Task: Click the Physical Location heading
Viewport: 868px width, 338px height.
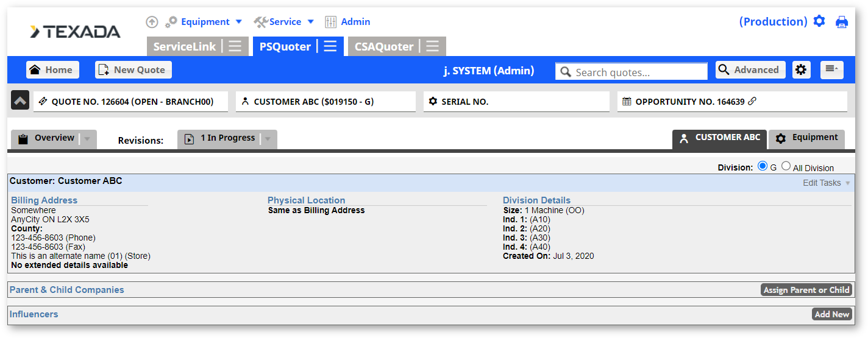Action: [307, 200]
